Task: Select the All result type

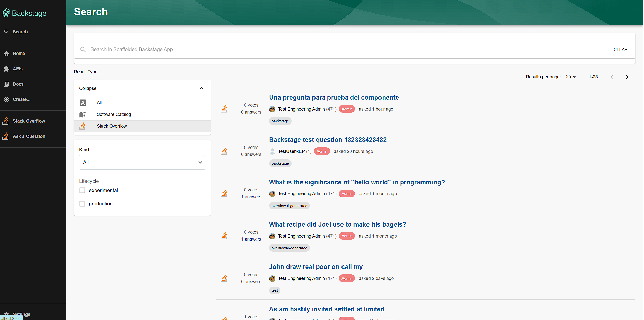Action: tap(99, 103)
